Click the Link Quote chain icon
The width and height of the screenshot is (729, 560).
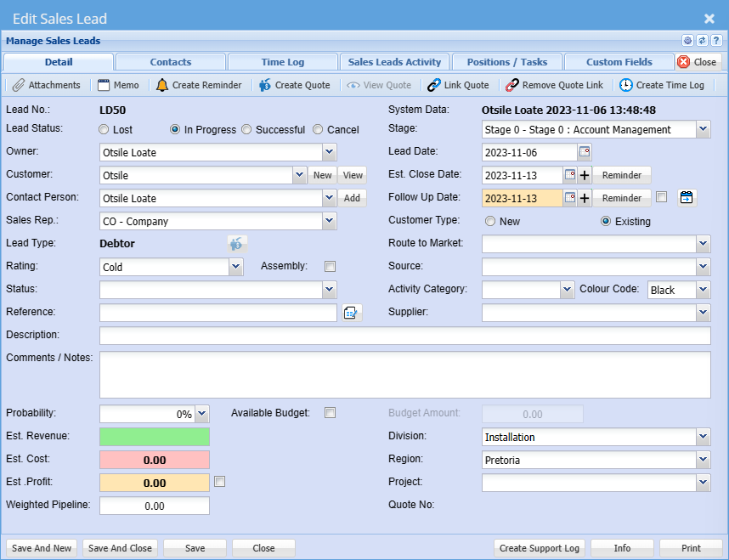(x=434, y=85)
